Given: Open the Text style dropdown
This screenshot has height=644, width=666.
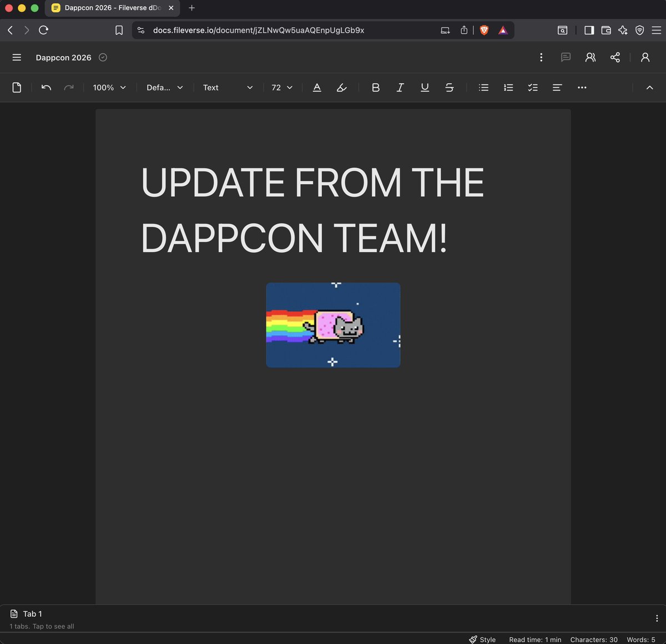Looking at the screenshot, I should 228,88.
